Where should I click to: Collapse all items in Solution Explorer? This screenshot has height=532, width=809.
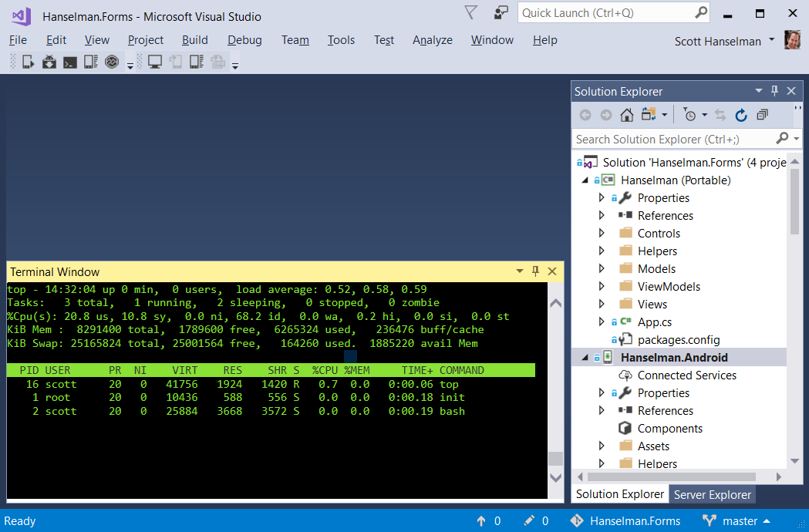(x=762, y=116)
